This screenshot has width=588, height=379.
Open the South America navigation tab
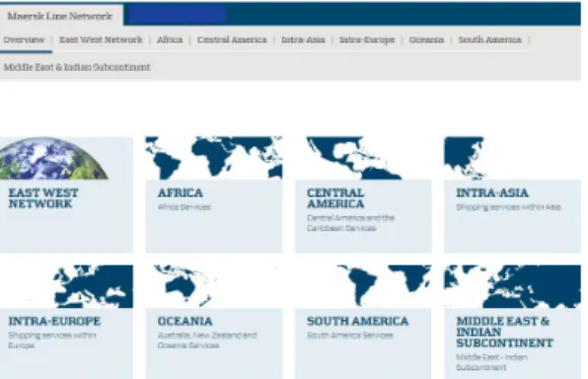coord(489,39)
